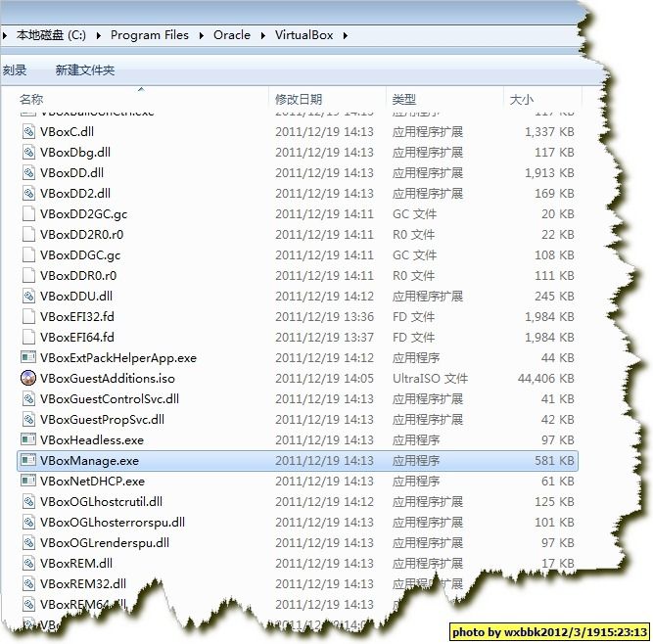Click 新建文件夹 to create a folder

[85, 69]
